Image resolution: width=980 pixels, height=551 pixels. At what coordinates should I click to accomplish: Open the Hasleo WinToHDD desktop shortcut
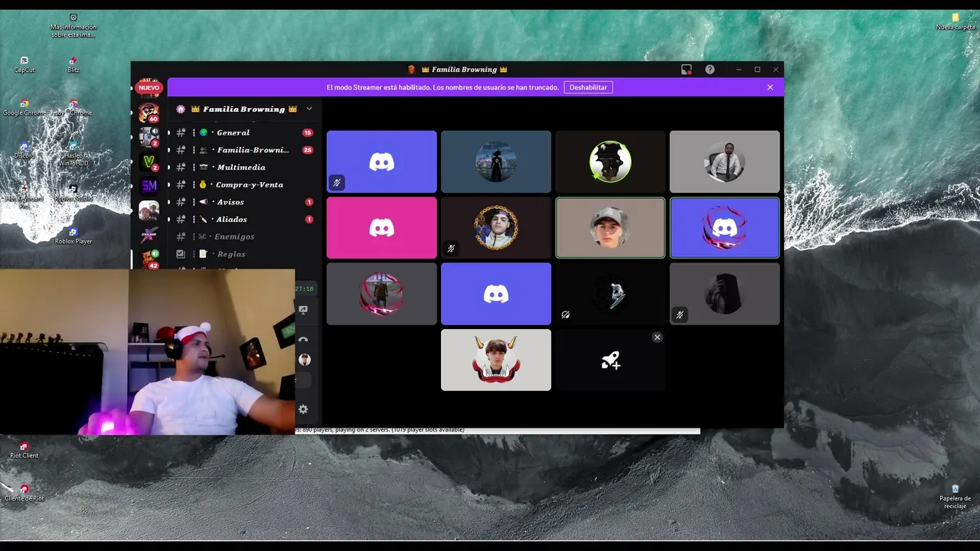point(73,155)
